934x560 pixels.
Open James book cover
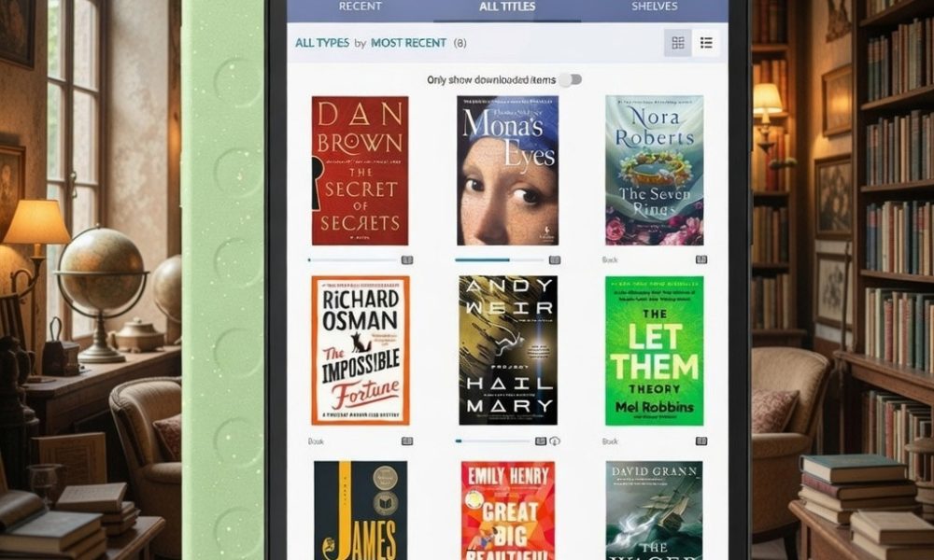click(x=361, y=510)
